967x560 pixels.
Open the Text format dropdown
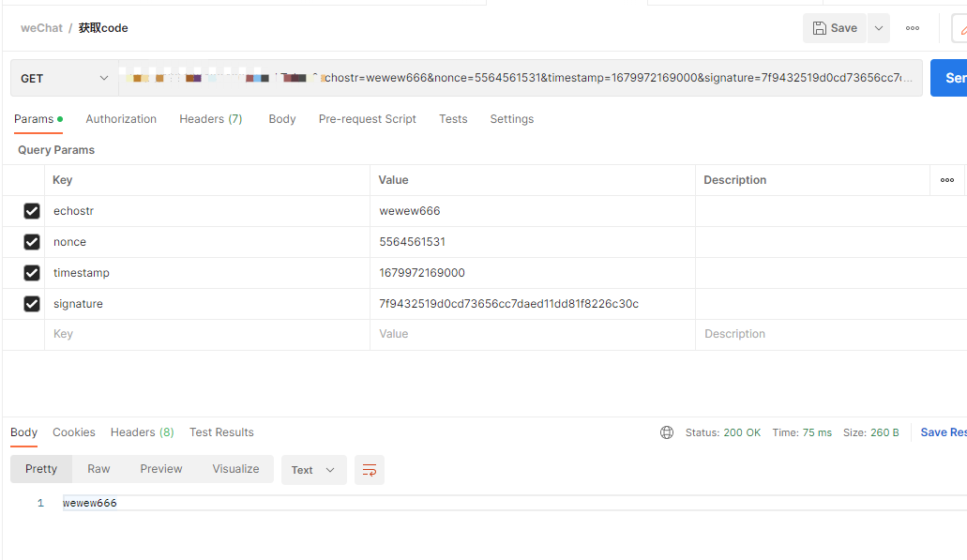click(x=313, y=470)
